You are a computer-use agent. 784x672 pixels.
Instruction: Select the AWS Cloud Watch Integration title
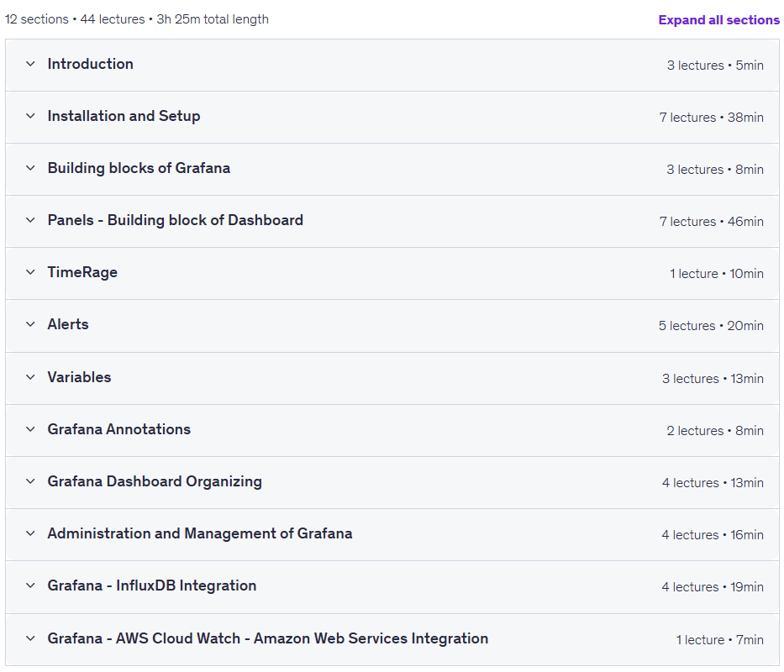pyautogui.click(x=268, y=638)
